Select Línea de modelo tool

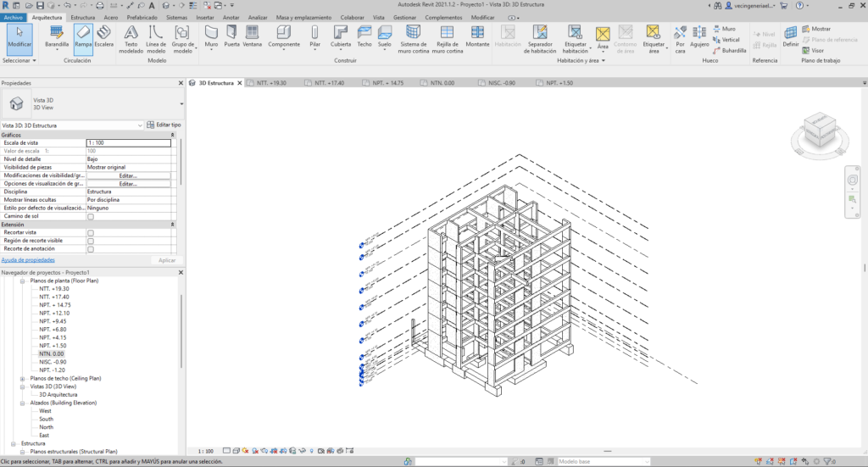point(156,39)
